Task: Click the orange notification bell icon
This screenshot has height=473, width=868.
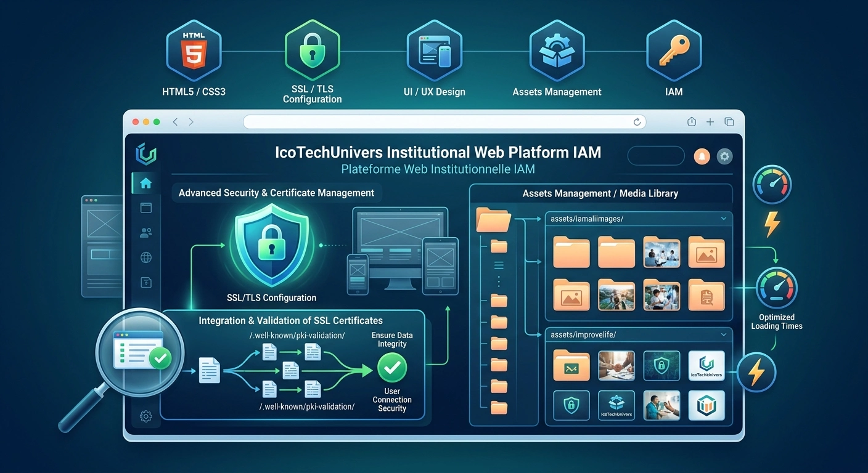Action: coord(702,156)
